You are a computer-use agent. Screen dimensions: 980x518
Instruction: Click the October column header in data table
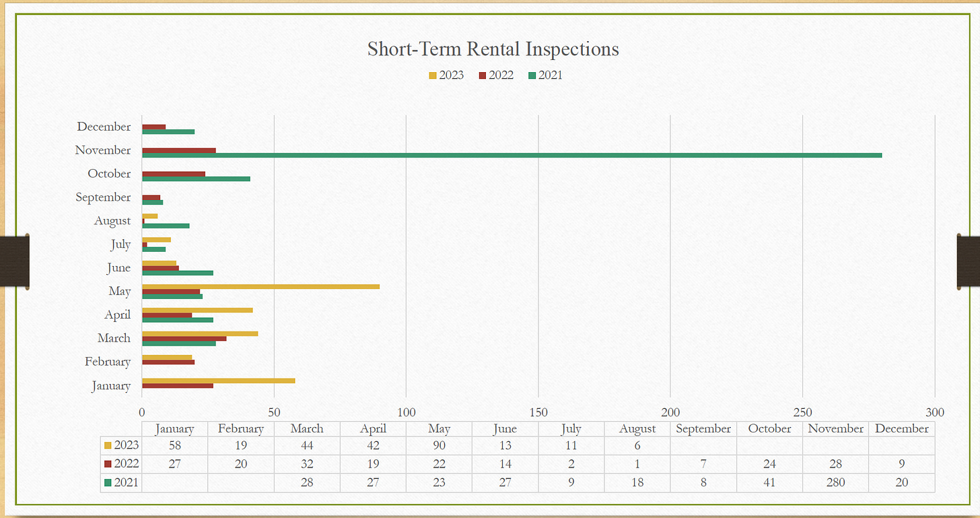pos(770,429)
